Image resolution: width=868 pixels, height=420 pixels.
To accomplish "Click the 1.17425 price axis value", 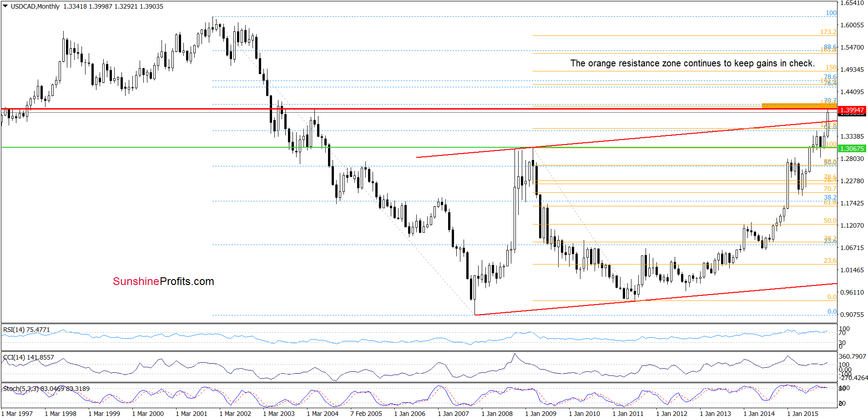I will click(852, 203).
